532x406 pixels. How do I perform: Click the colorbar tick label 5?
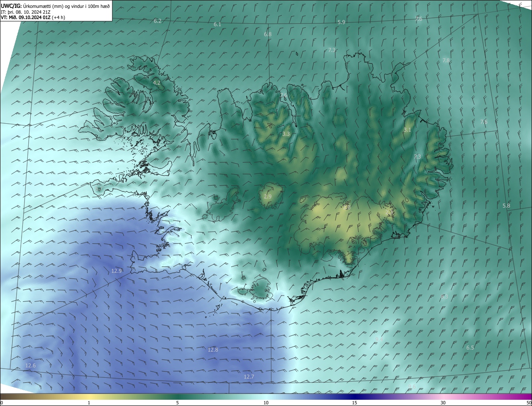(x=177, y=403)
